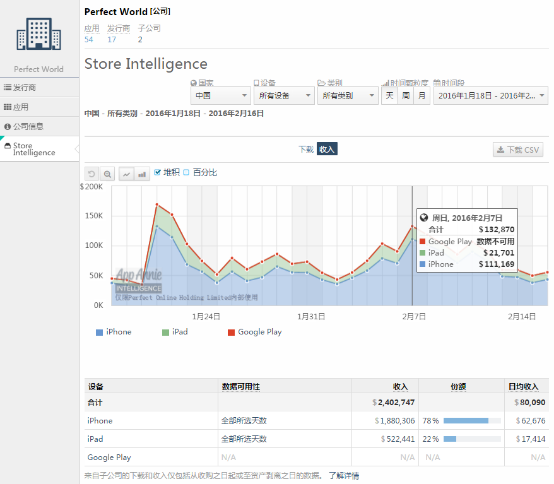Image resolution: width=554 pixels, height=484 pixels.
Task: Click the 1月31日 x-axis date label
Action: pos(311,317)
